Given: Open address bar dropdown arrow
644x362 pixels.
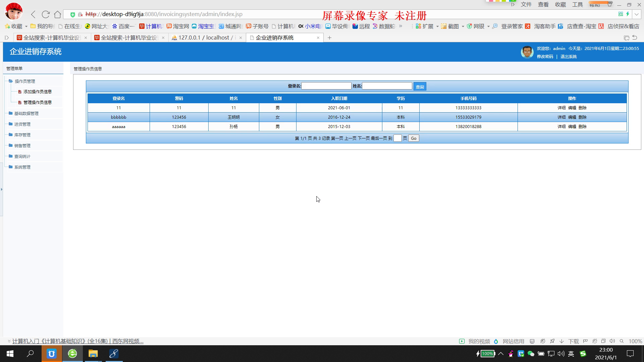Looking at the screenshot, I should 636,14.
